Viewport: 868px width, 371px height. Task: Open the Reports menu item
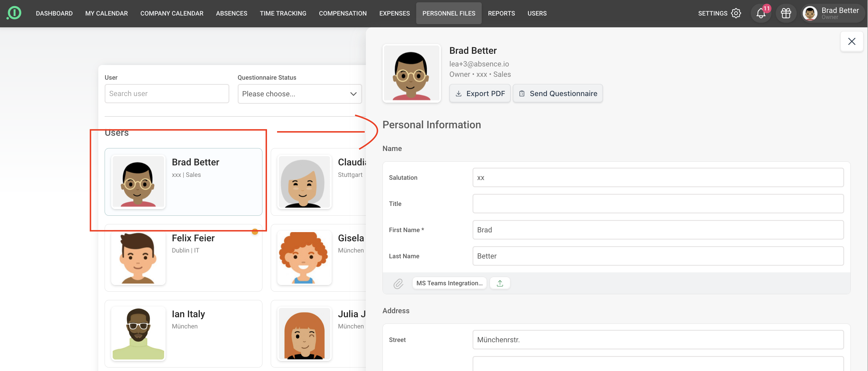click(501, 14)
